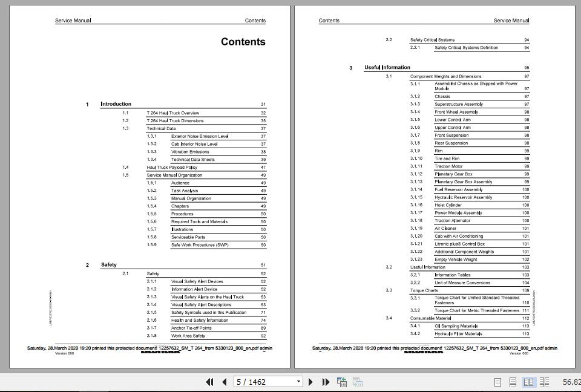The image size is (581, 392).
Task: Click the page number field showing 5 / 1462
Action: 264,382
